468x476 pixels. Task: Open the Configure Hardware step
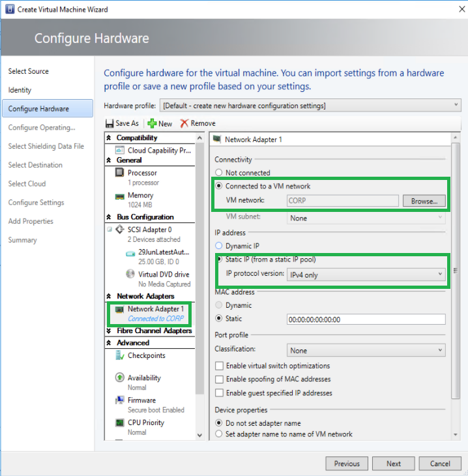(x=48, y=108)
